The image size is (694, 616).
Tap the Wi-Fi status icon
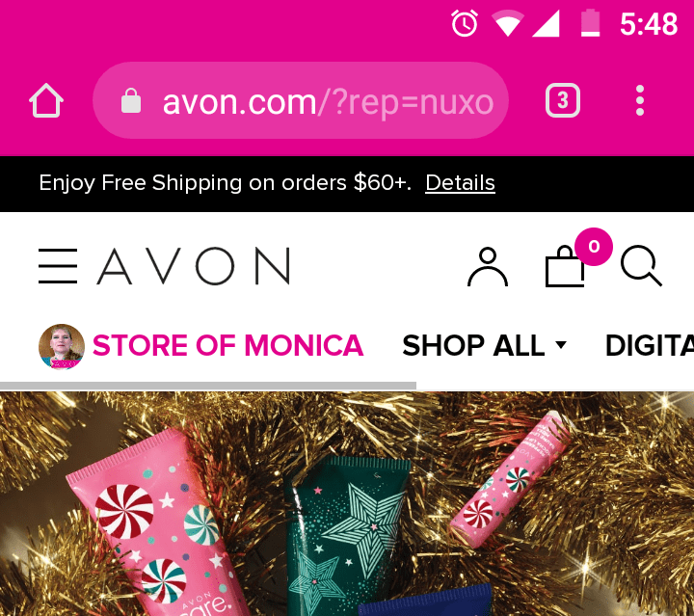[508, 24]
